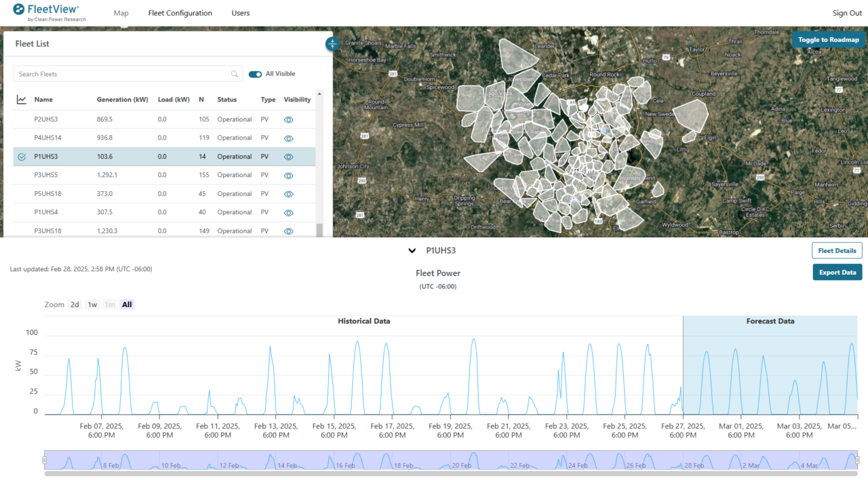The height and width of the screenshot is (480, 868).
Task: Hide P5UHS18 using its eye icon
Action: pyautogui.click(x=288, y=194)
